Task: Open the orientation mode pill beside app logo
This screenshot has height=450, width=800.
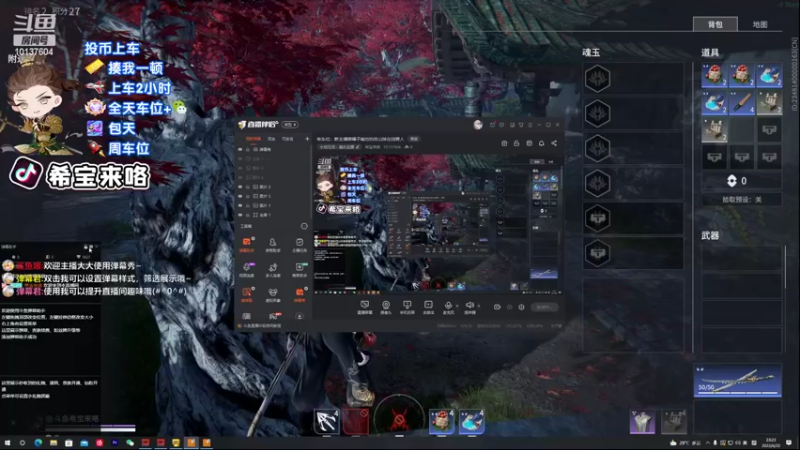Action: 289,124
